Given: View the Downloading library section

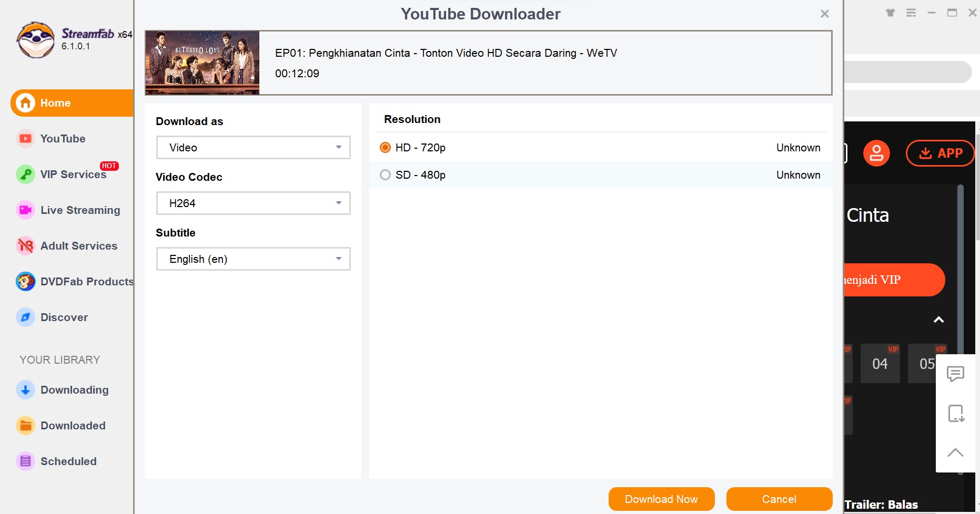Looking at the screenshot, I should tap(74, 389).
